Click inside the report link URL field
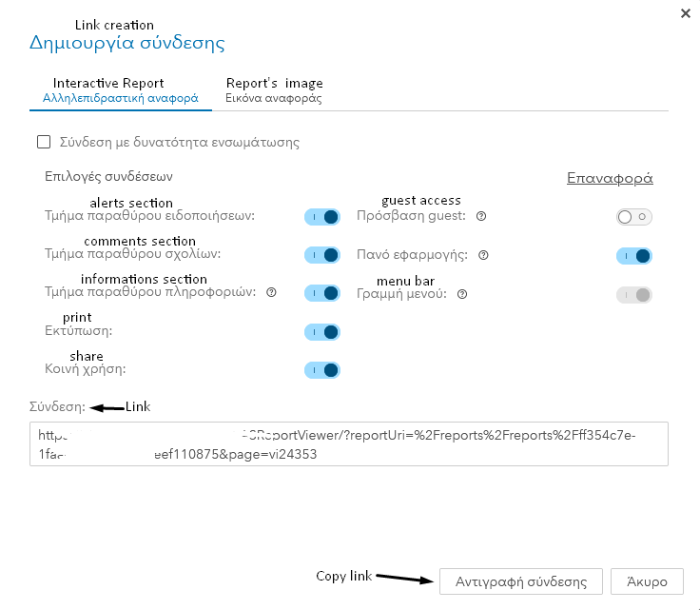 [348, 444]
